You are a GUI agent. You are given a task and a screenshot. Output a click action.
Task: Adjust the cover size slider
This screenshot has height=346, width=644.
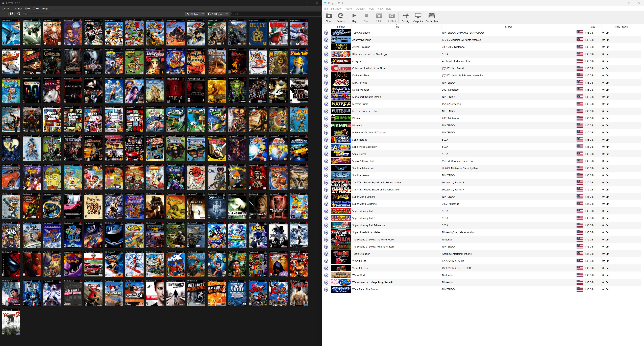26,14
